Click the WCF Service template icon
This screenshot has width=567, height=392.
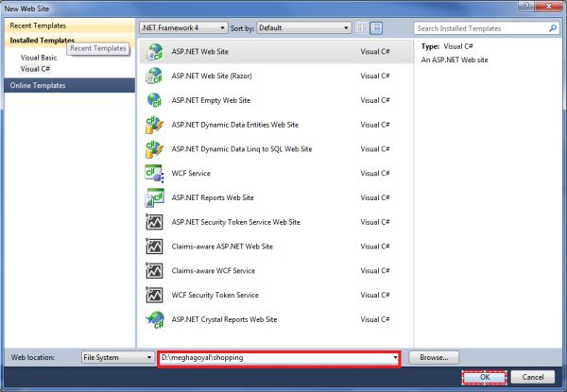(x=154, y=174)
